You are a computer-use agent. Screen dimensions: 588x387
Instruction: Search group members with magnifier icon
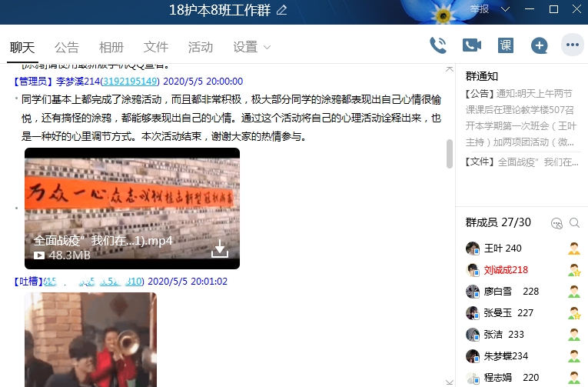click(x=574, y=223)
